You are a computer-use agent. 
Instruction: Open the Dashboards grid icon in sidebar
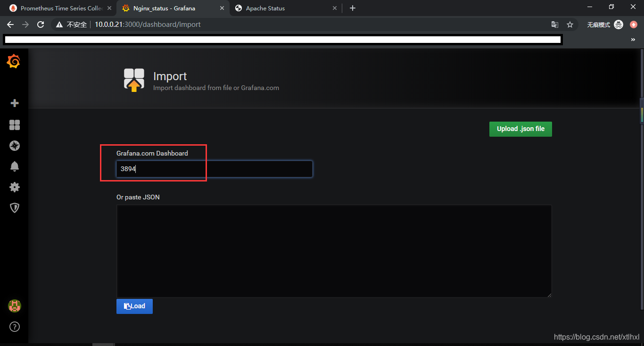(x=15, y=125)
